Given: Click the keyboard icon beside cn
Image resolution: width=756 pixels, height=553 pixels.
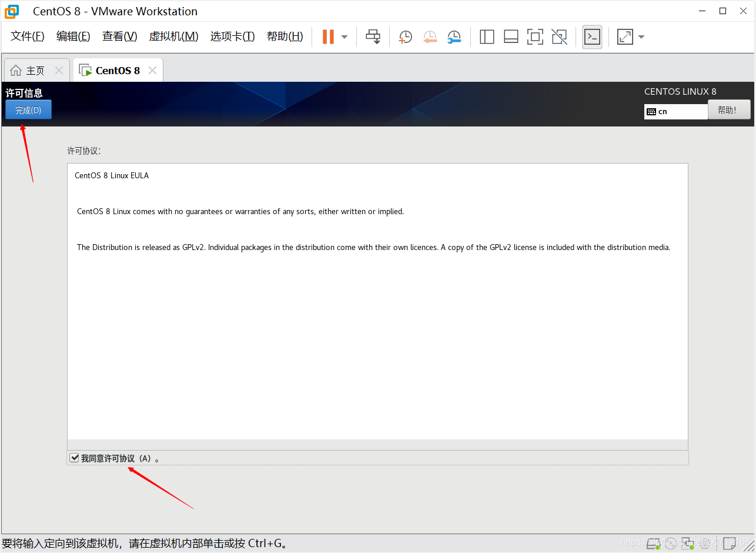Looking at the screenshot, I should (x=651, y=112).
